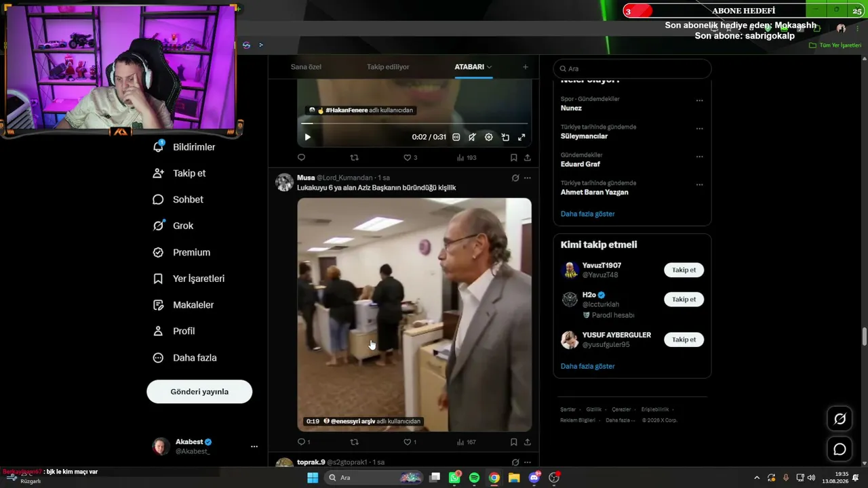Unmute the top video

(x=473, y=137)
